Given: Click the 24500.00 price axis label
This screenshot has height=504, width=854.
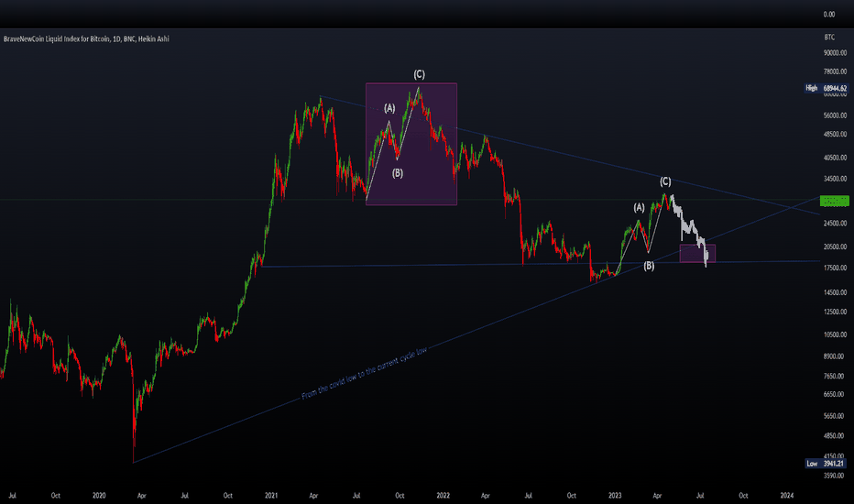Looking at the screenshot, I should (835, 223).
